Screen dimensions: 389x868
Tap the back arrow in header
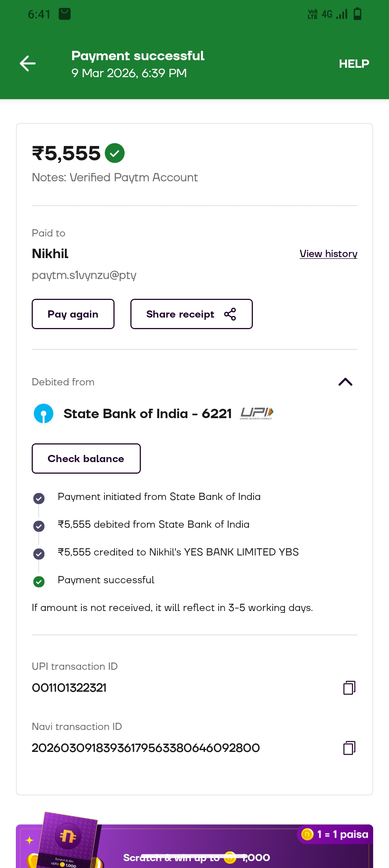(28, 64)
